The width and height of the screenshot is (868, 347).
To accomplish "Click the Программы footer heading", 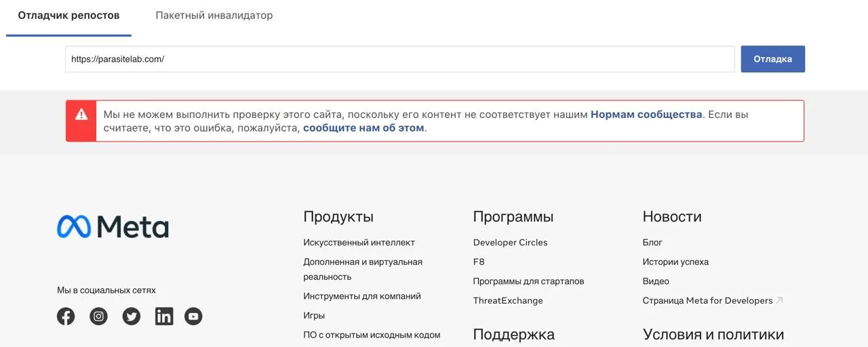I will (513, 217).
